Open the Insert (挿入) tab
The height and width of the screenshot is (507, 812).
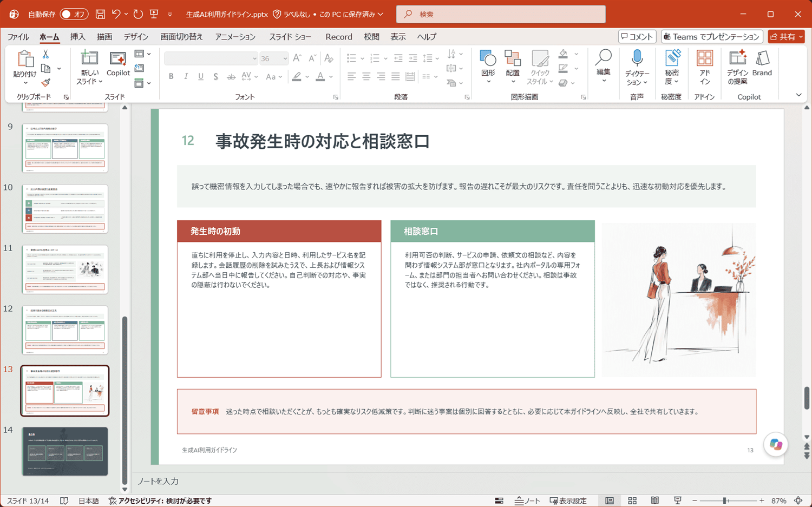78,37
